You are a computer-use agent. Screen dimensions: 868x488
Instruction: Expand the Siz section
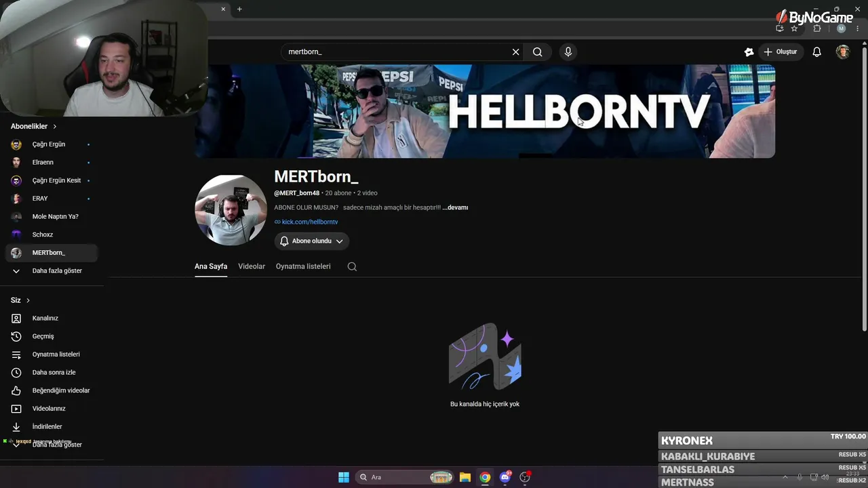pos(20,300)
